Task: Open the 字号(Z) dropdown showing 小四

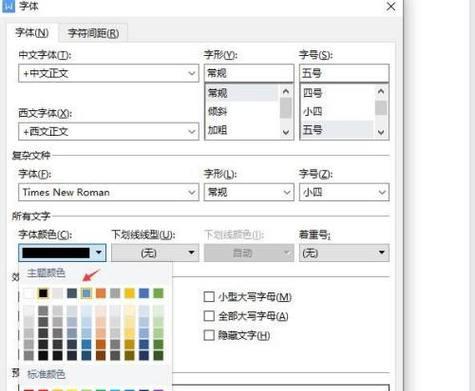Action: [344, 192]
